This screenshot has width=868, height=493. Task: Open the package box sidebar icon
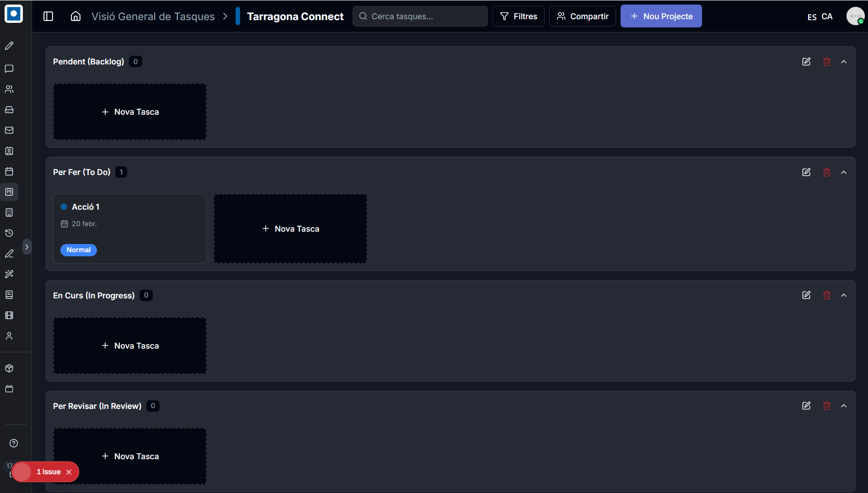[x=9, y=368]
